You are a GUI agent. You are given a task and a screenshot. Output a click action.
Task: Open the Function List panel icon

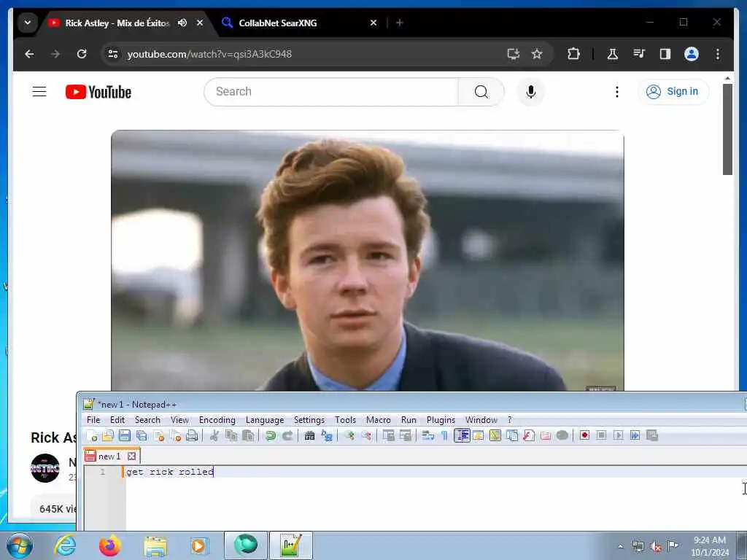point(529,436)
